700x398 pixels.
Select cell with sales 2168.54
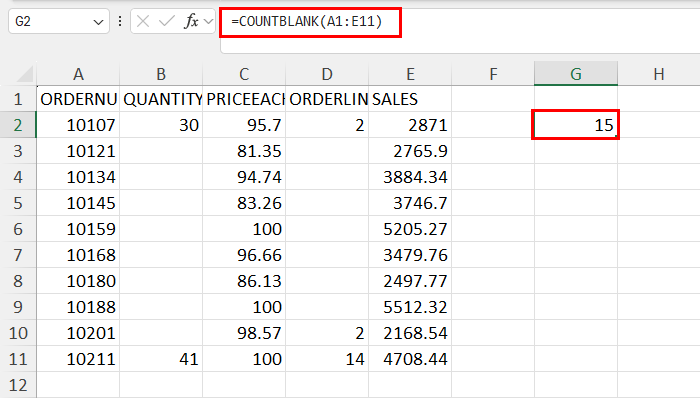point(410,333)
